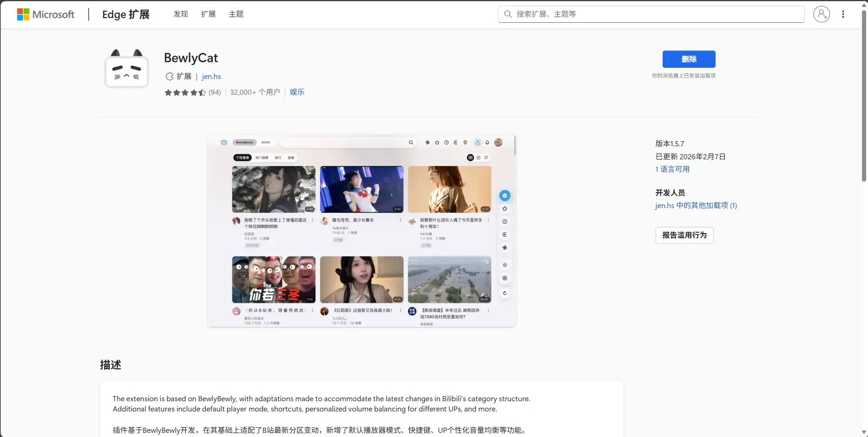This screenshot has width=868, height=437.
Task: Expand the 1 语言可用 link
Action: [672, 170]
